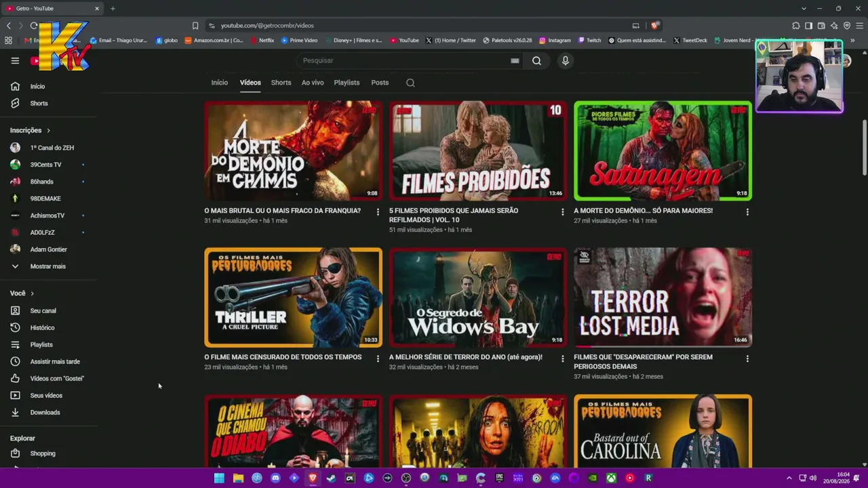The width and height of the screenshot is (868, 488).
Task: Play the Terror Lost Media thumbnail video
Action: 663,297
